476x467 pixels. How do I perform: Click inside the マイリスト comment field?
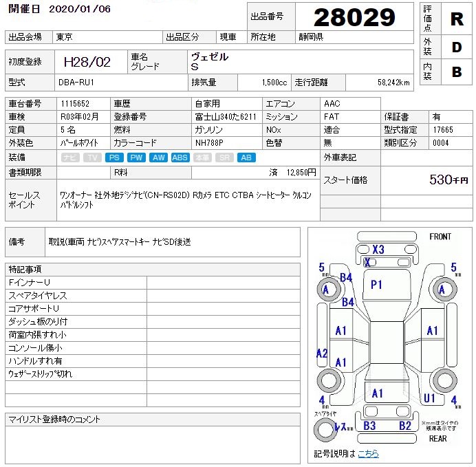click(x=153, y=444)
